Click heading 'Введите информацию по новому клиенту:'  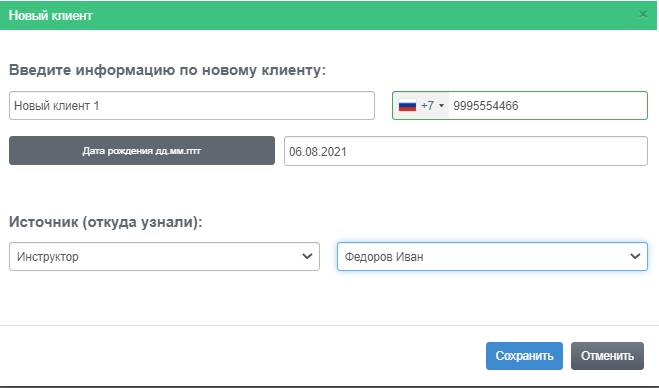coord(167,70)
